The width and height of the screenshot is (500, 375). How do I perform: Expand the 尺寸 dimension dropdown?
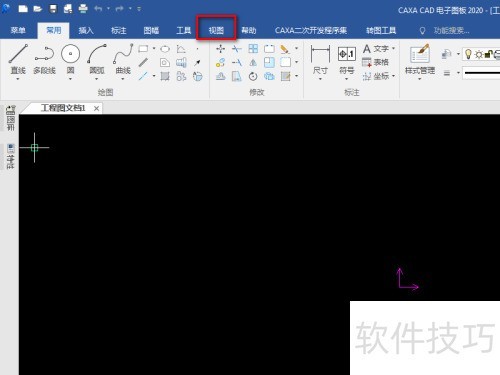tap(320, 79)
